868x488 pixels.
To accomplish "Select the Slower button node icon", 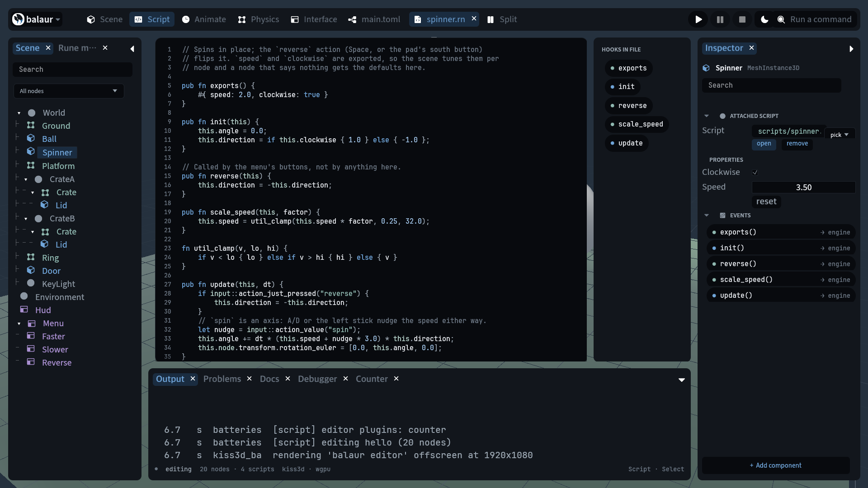I will (x=31, y=349).
